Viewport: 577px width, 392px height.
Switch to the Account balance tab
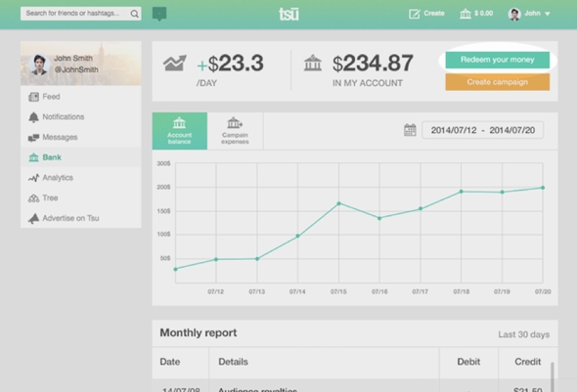[x=180, y=131]
